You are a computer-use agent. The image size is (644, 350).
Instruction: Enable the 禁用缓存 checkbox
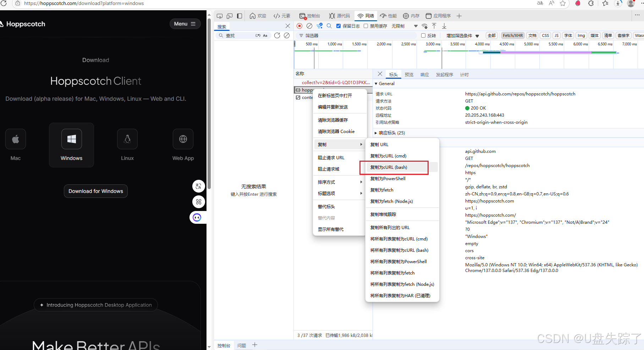coord(366,26)
